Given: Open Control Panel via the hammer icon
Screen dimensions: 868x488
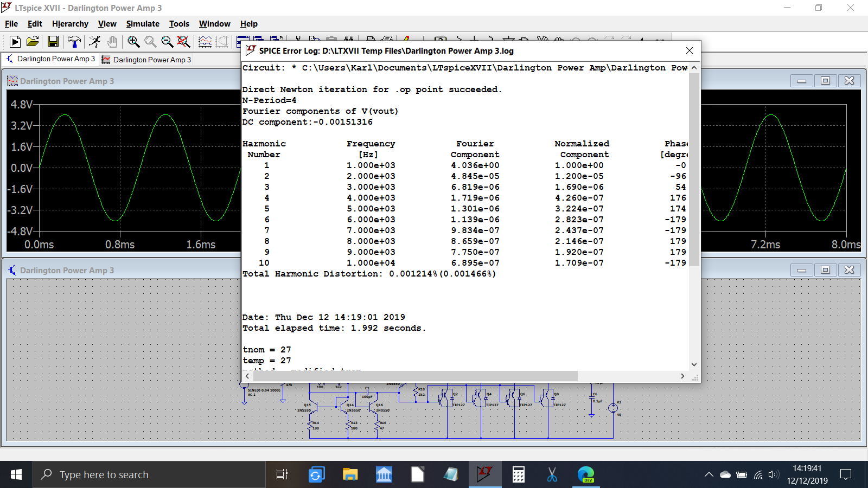Looking at the screenshot, I should click(x=74, y=42).
